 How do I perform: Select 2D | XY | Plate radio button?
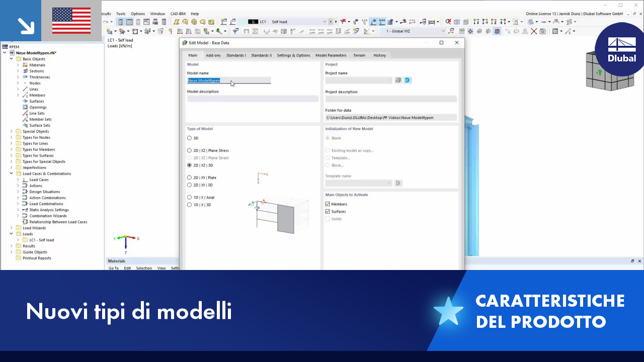pyautogui.click(x=189, y=177)
